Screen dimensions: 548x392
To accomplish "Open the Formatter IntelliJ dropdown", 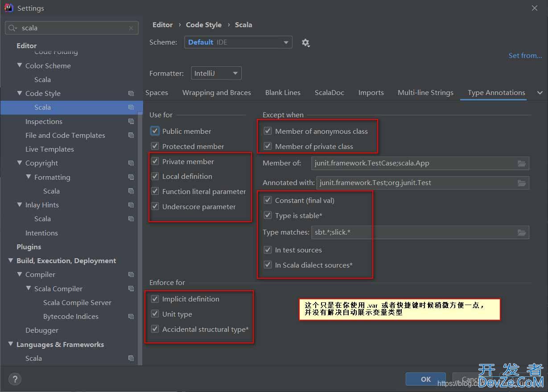I will click(x=216, y=73).
